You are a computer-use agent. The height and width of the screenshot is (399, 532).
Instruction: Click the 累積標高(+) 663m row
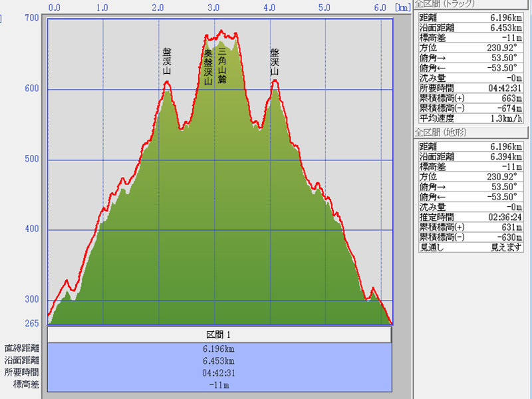(472, 97)
